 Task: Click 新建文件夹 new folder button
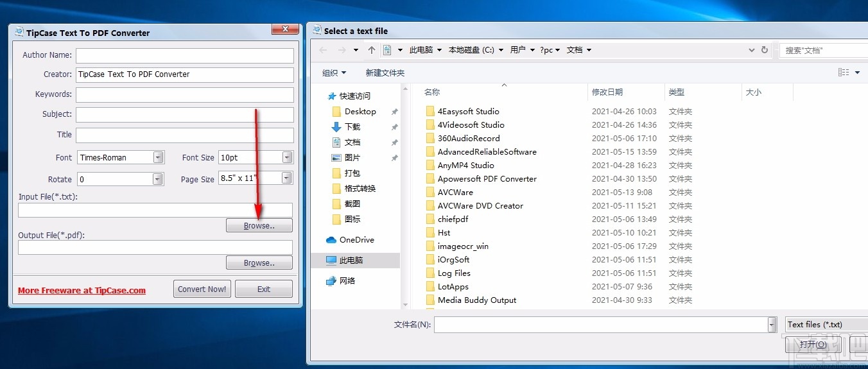(385, 73)
